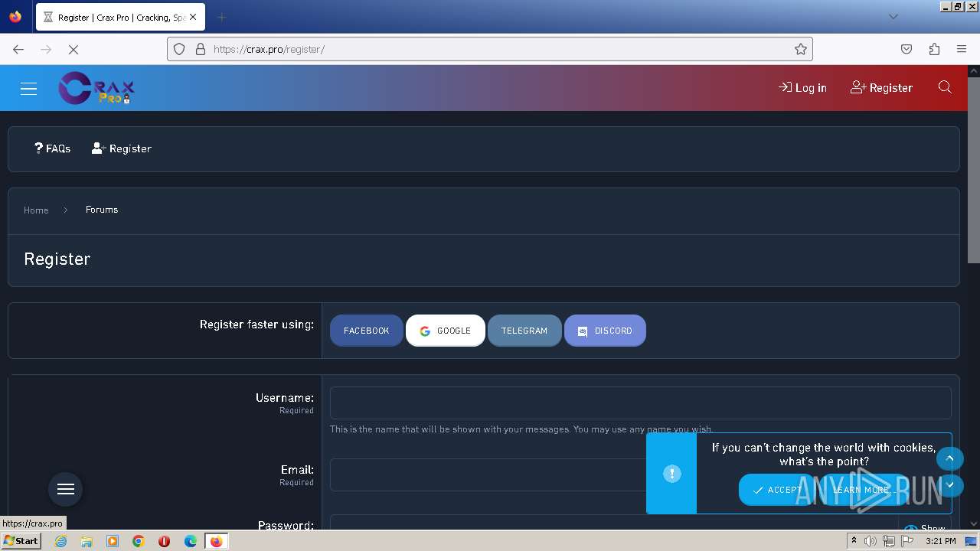Click the scroll-down chevron button
Screen dimensions: 980x551
tap(949, 484)
